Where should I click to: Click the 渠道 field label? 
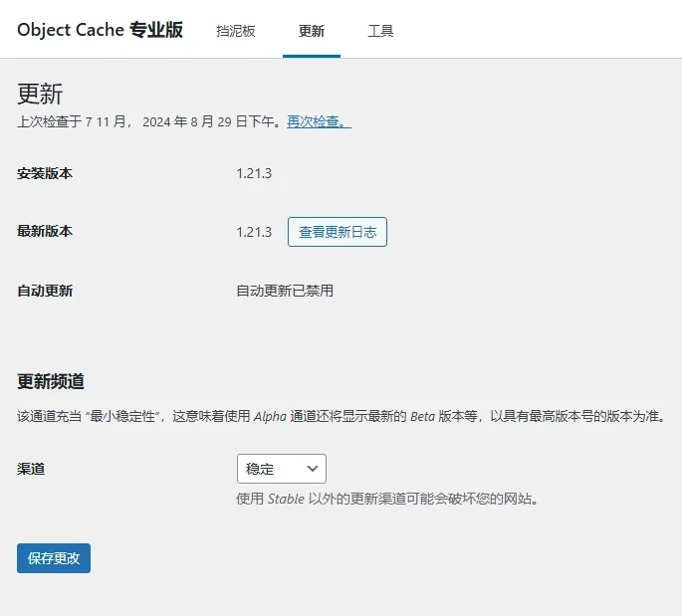click(x=31, y=468)
